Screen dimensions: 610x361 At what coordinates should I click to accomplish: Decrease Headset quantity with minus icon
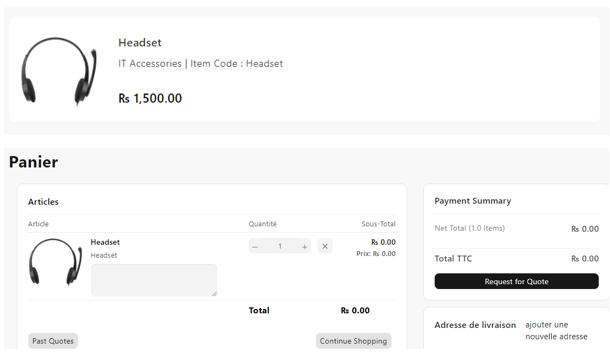tap(255, 247)
